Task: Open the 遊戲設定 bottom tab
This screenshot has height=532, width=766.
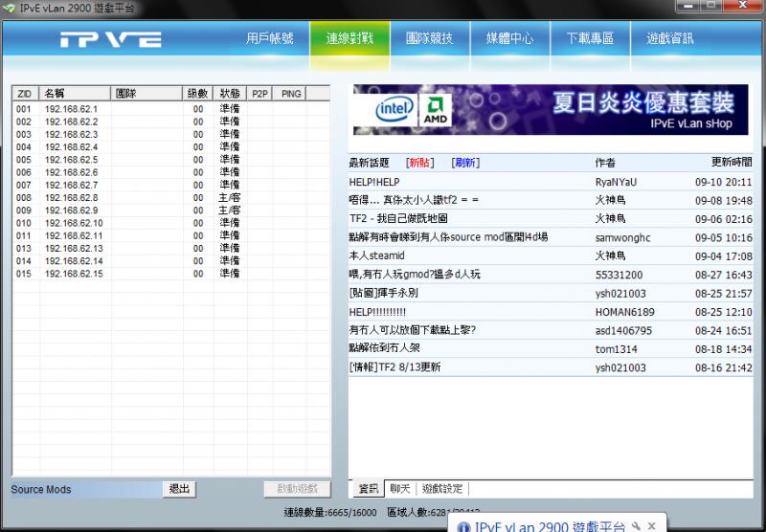Action: point(442,489)
